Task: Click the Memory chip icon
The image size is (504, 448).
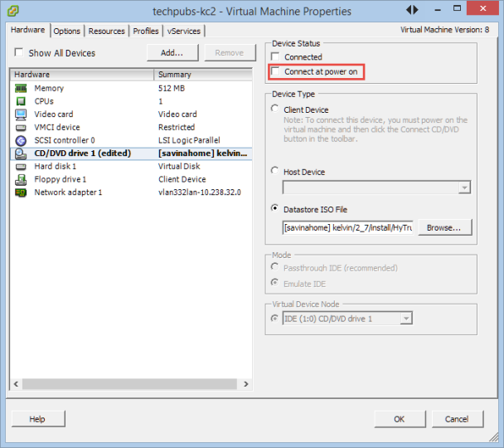Action: [x=21, y=88]
